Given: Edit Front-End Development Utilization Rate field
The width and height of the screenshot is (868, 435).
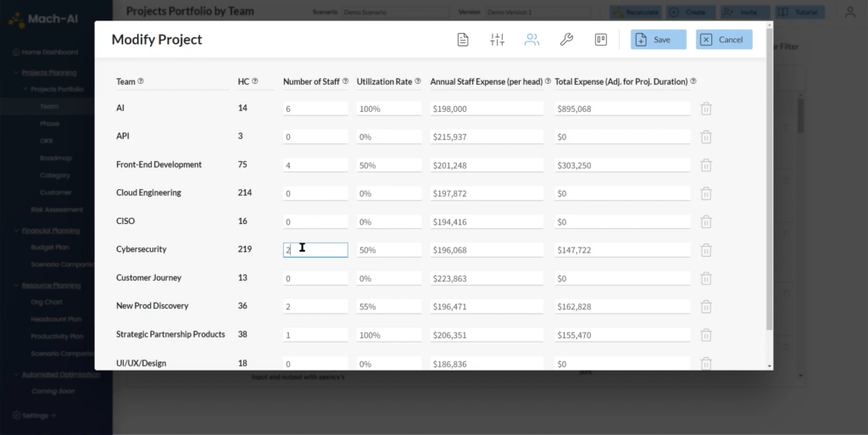Looking at the screenshot, I should 388,165.
